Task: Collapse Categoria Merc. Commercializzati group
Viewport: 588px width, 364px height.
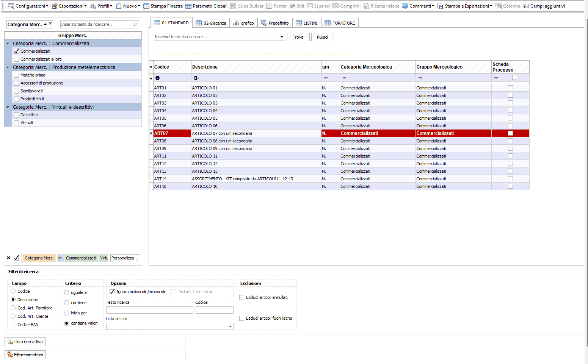Action: [8, 43]
